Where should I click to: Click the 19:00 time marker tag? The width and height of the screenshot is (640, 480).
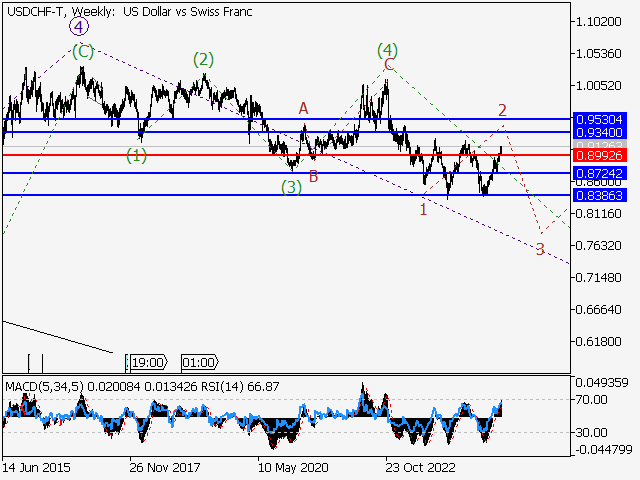pyautogui.click(x=147, y=362)
